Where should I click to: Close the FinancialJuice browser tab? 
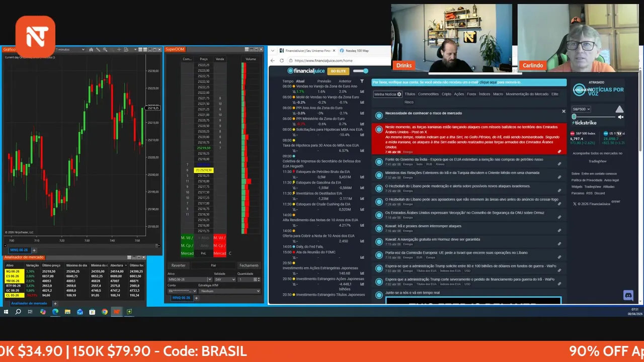[x=334, y=51]
